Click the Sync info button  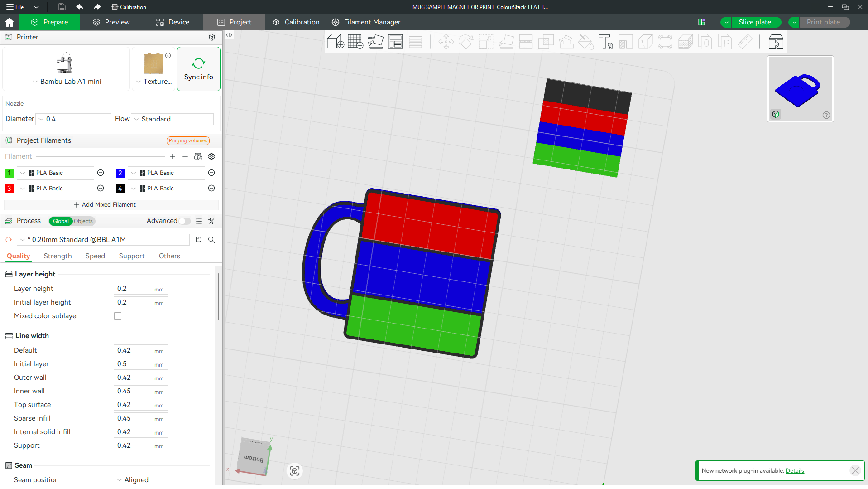[x=198, y=69]
